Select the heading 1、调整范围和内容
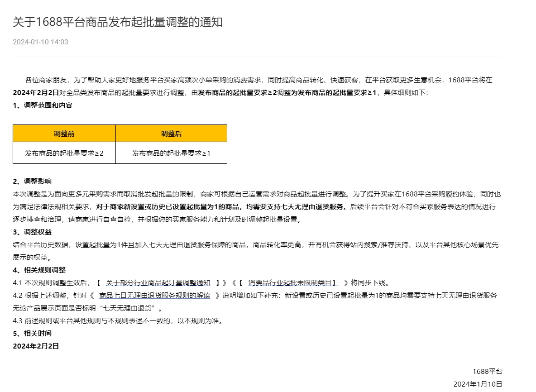536x392 pixels. [x=43, y=105]
